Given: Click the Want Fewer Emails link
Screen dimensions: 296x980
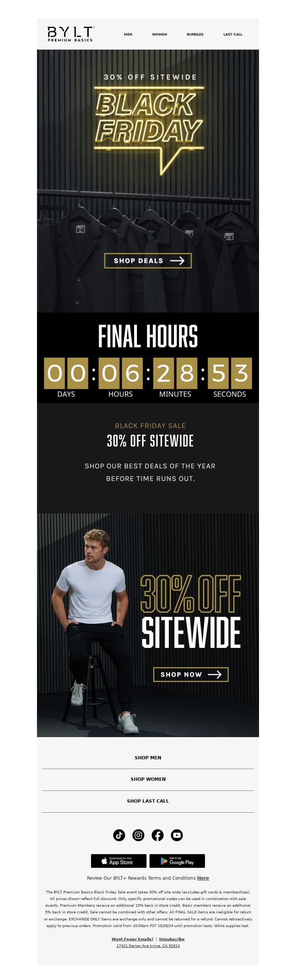Looking at the screenshot, I should click(x=132, y=939).
